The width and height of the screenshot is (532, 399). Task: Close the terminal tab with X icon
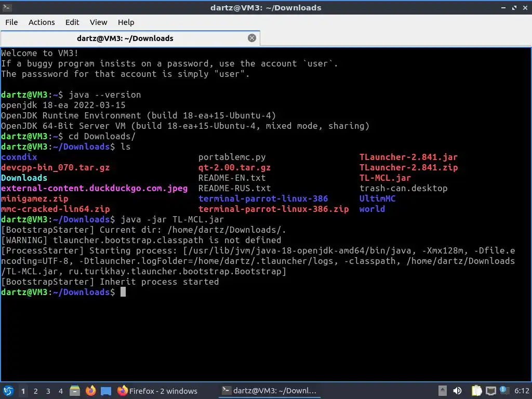[252, 38]
